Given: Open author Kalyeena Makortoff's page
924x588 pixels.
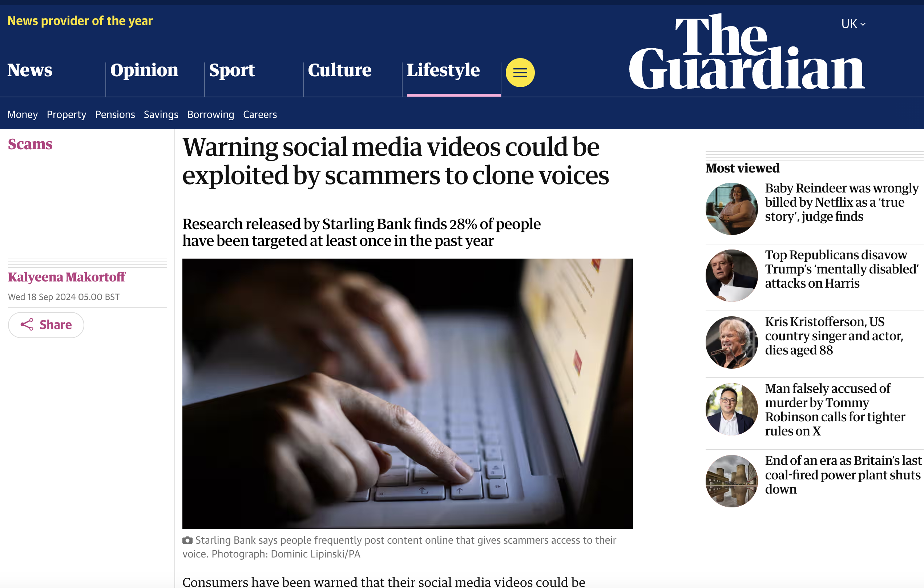Looking at the screenshot, I should pyautogui.click(x=66, y=277).
